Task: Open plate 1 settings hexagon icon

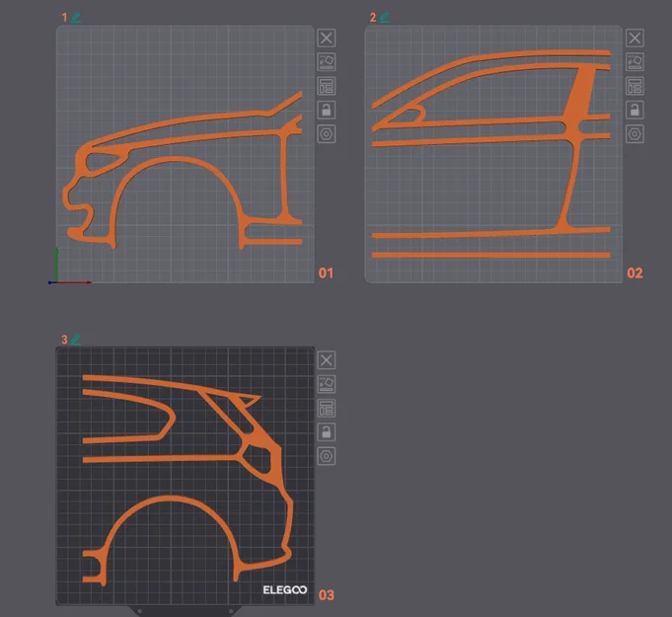Action: tap(327, 134)
